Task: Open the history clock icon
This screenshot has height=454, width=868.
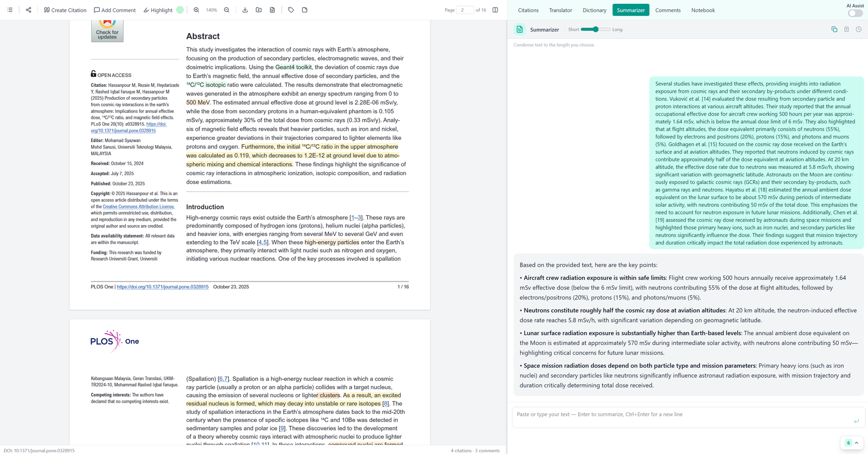Action: [859, 29]
